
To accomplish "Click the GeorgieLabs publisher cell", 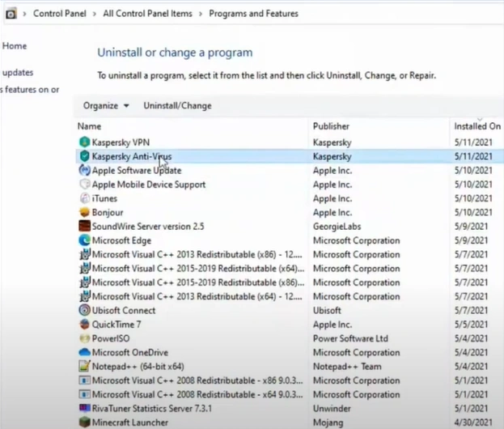I will (x=337, y=227).
